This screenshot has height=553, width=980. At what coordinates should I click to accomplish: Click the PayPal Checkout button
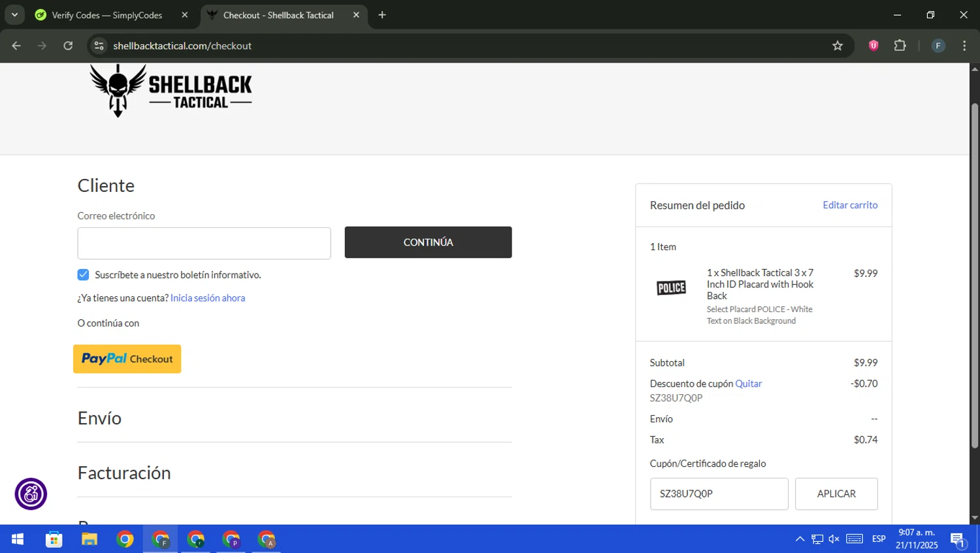coord(127,359)
